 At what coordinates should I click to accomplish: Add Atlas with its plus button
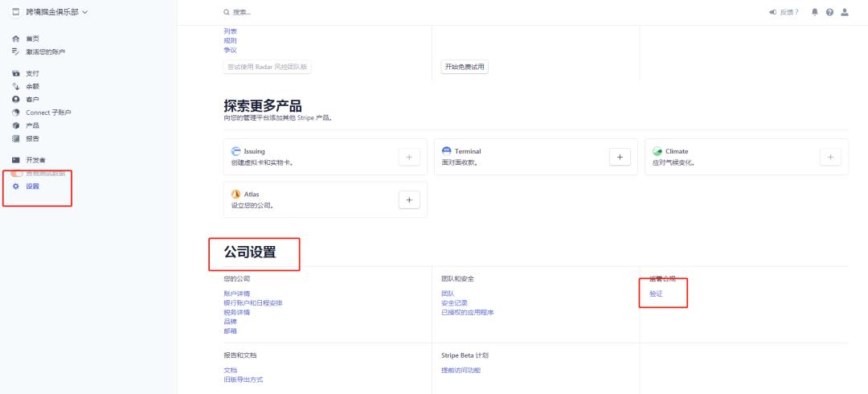[x=409, y=200]
